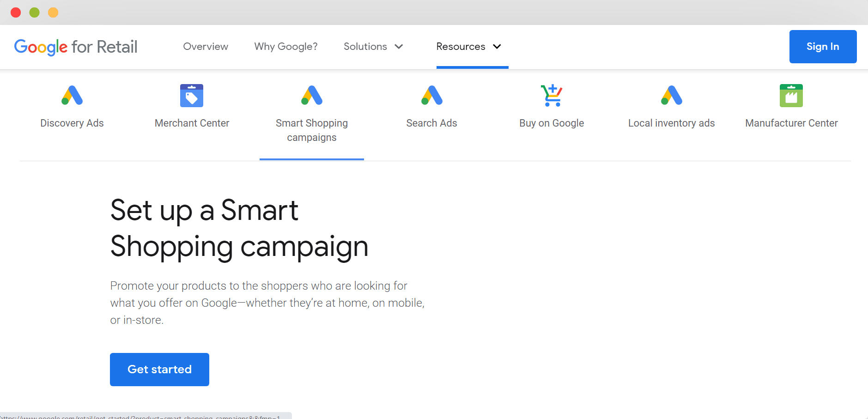Screen dimensions: 868x419
Task: Switch to the Buy on Google tab label
Action: [x=552, y=123]
